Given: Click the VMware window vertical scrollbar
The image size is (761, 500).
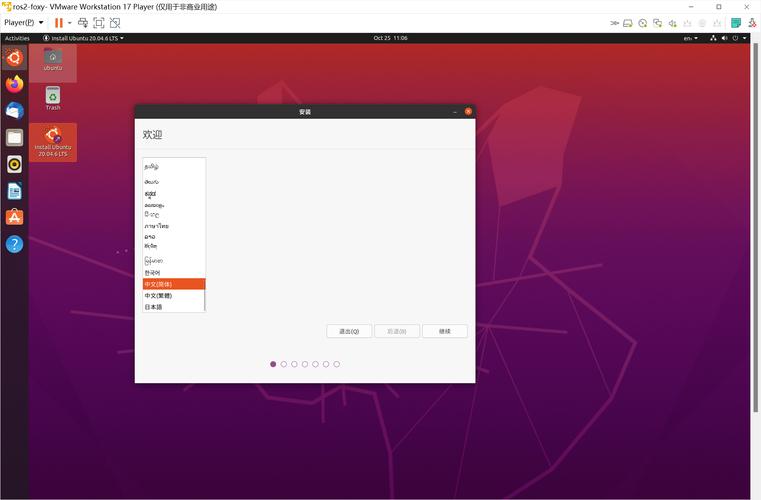Looking at the screenshot, I should (756, 228).
